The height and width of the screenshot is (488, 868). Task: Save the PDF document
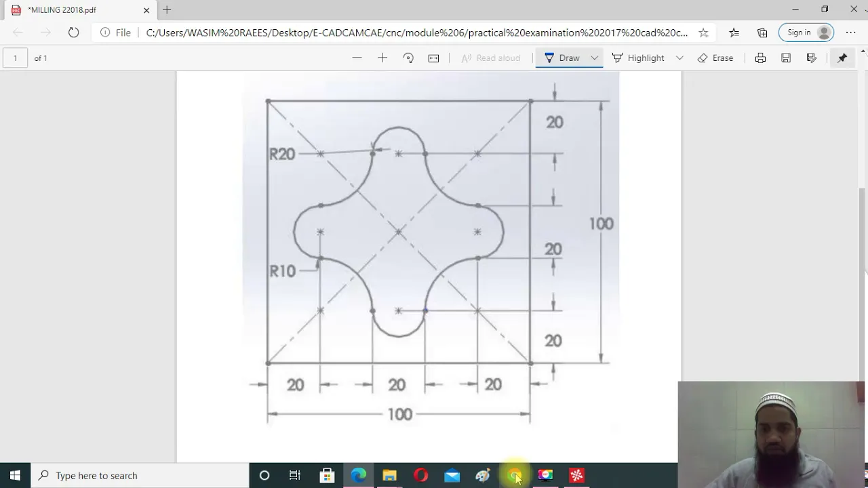(x=786, y=58)
